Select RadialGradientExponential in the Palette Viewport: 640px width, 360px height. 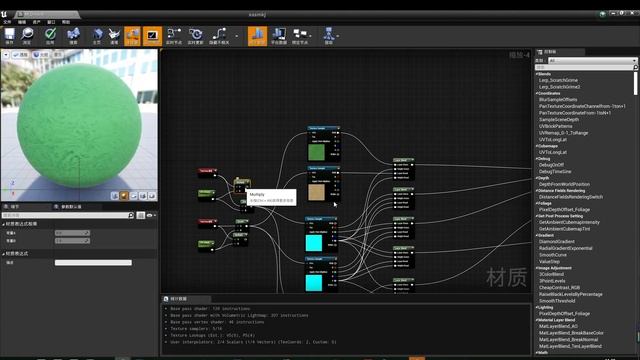[x=566, y=248]
